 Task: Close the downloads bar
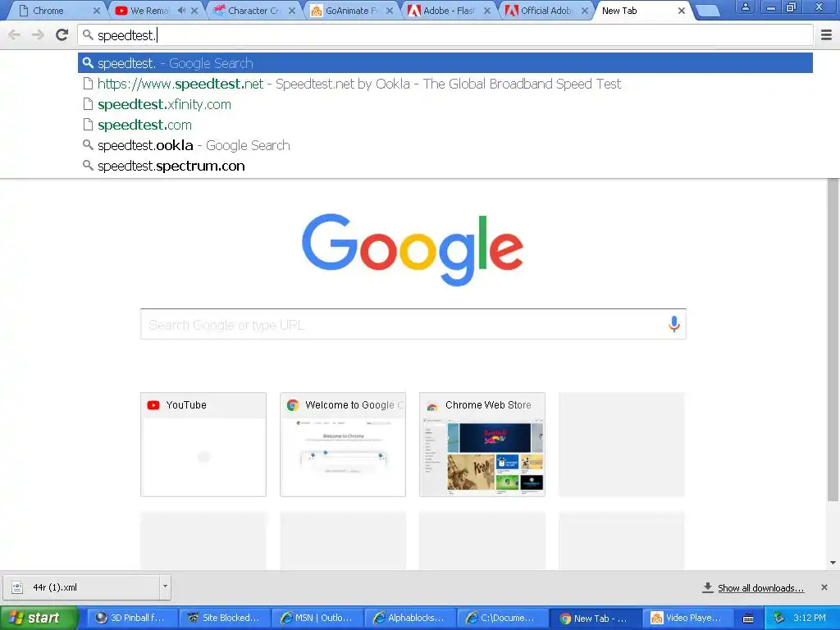click(824, 587)
